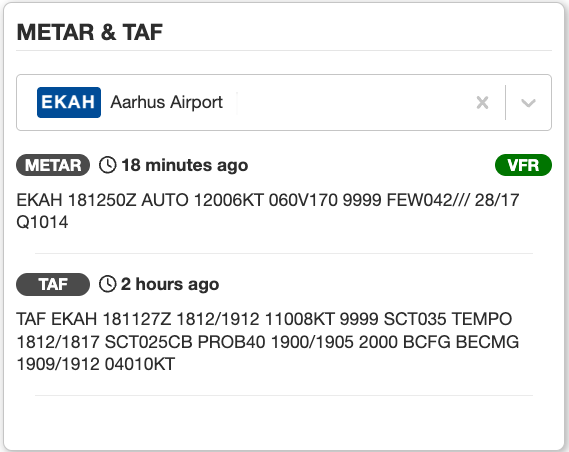Expand the airport selector dropdown chevron
This screenshot has height=452, width=569.
coord(528,103)
